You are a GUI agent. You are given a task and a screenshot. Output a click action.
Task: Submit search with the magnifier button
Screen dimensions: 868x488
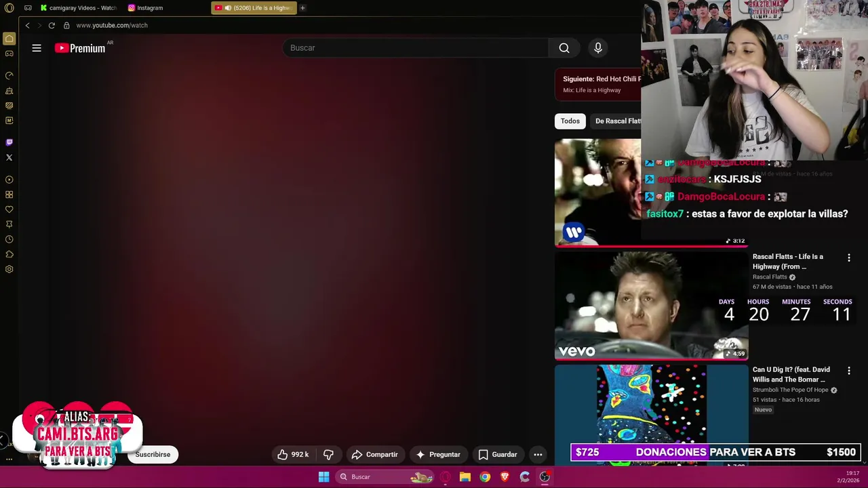click(x=564, y=48)
